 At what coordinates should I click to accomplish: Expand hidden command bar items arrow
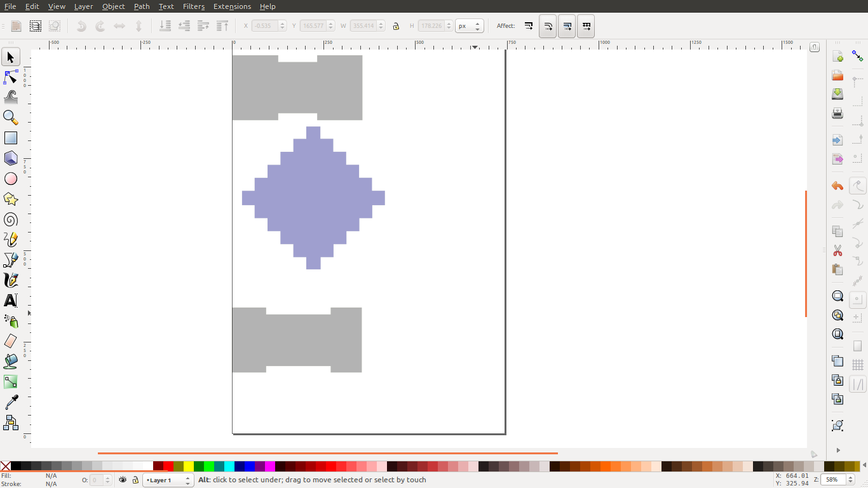837,450
